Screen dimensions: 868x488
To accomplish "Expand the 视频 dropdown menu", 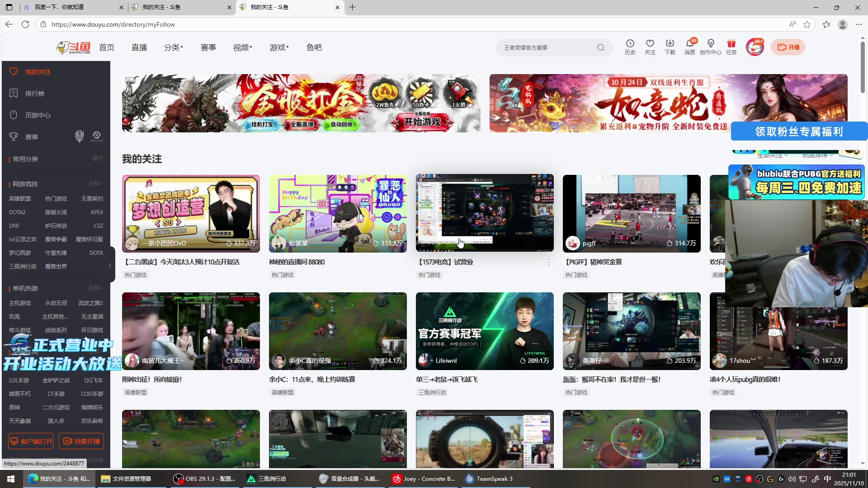I will pos(243,47).
